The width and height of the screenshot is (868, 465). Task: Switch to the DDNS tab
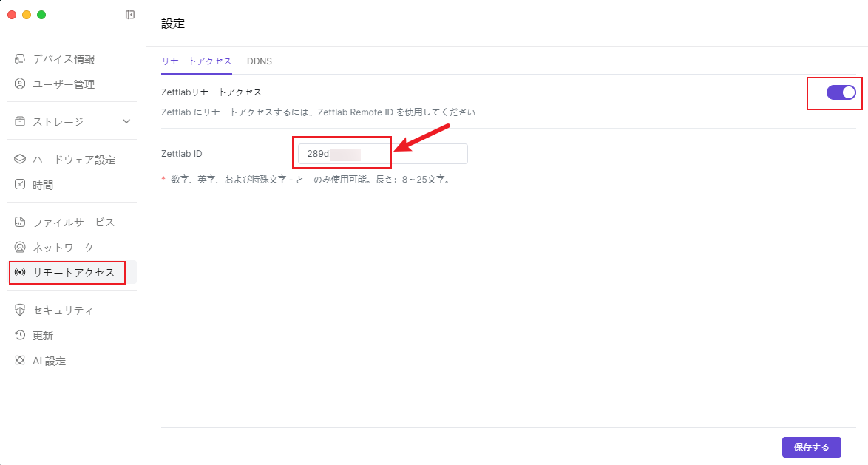point(260,61)
